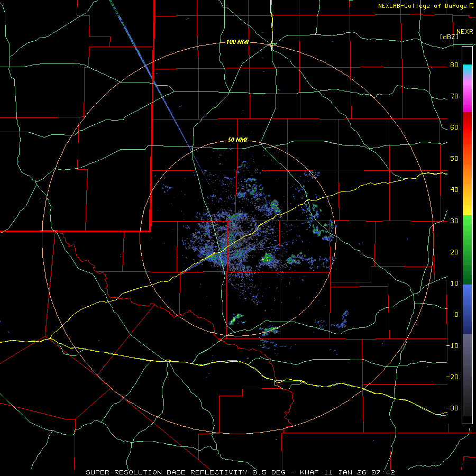Click the NEXR label above the color scale
476x476 pixels.
pos(464,32)
